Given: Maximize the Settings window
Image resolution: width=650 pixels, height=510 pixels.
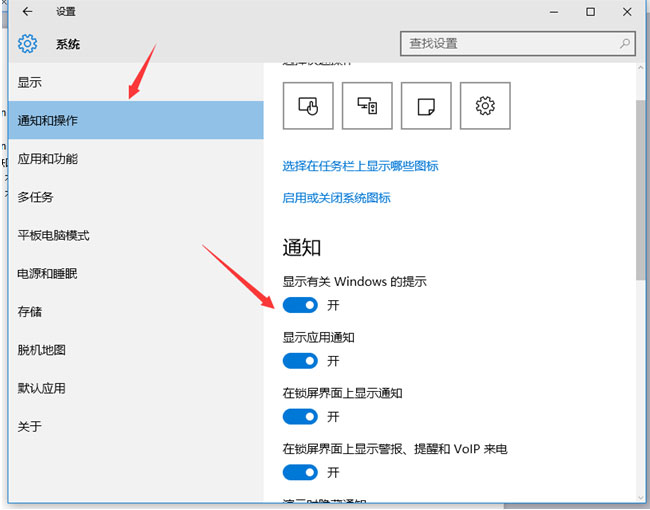Looking at the screenshot, I should click(590, 12).
